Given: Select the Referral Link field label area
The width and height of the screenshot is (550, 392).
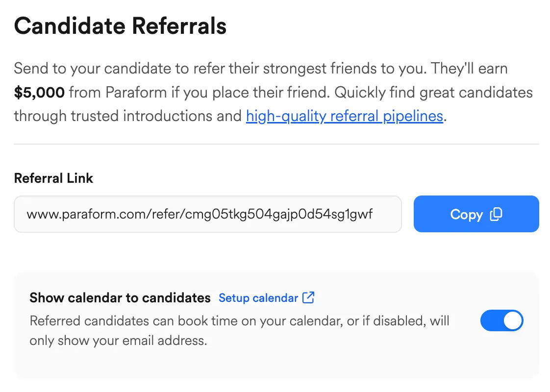Looking at the screenshot, I should pyautogui.click(x=53, y=178).
